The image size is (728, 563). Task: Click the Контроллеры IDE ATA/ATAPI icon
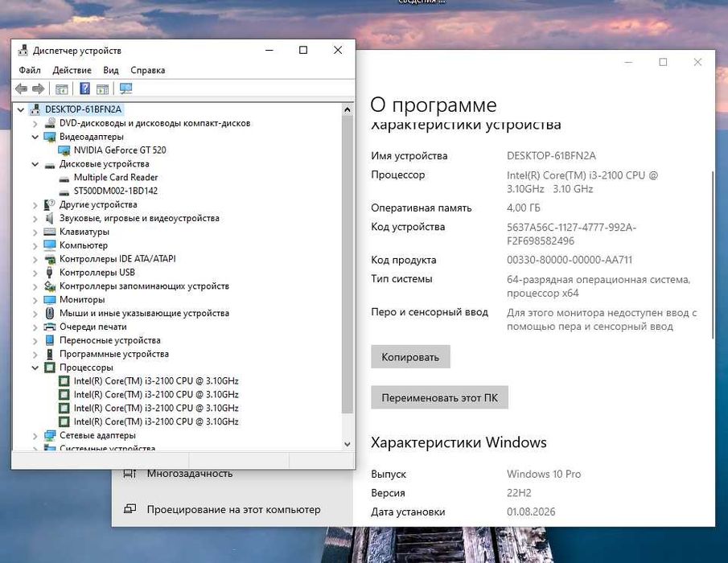pyautogui.click(x=50, y=259)
